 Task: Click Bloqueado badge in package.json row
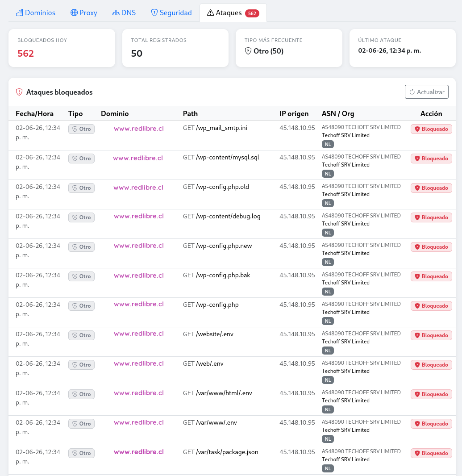431,453
